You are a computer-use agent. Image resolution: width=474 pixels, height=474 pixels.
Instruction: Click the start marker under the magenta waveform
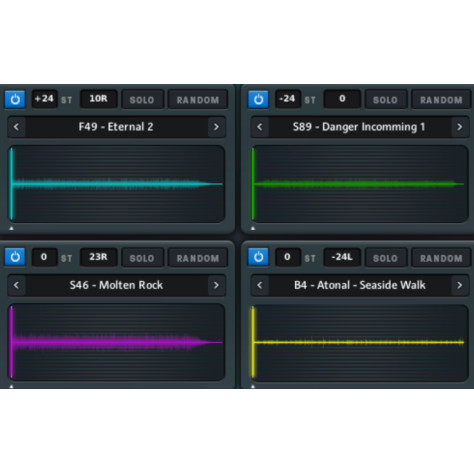11,387
